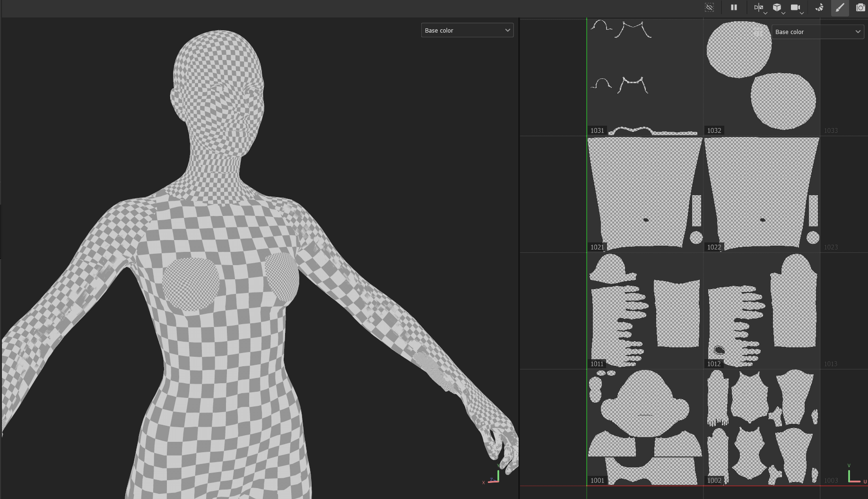
Task: Click the video camera icon
Action: tap(795, 8)
